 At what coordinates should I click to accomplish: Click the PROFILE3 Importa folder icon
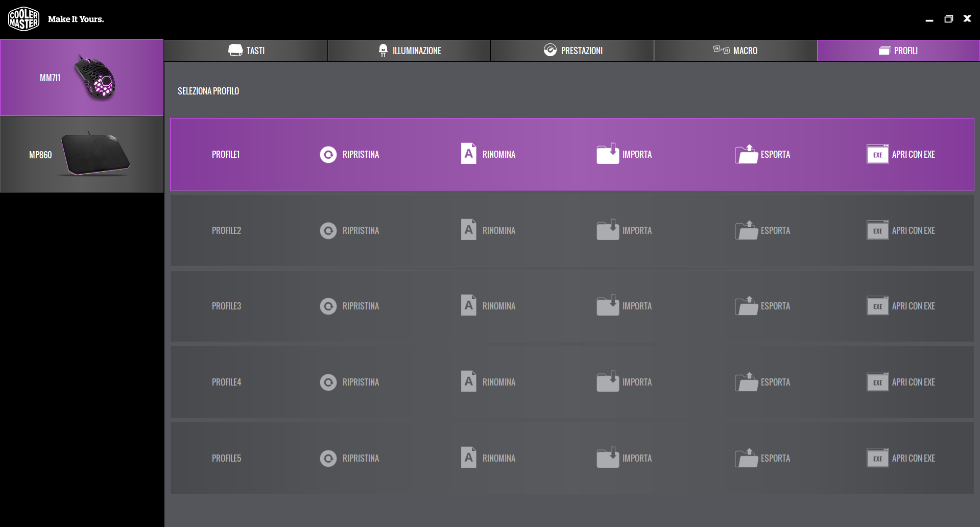(608, 305)
